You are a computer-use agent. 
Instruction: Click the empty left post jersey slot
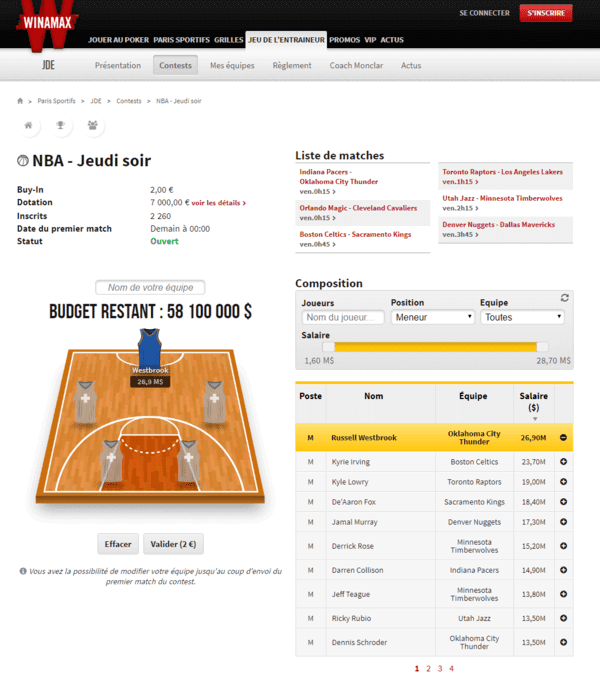coord(111,462)
